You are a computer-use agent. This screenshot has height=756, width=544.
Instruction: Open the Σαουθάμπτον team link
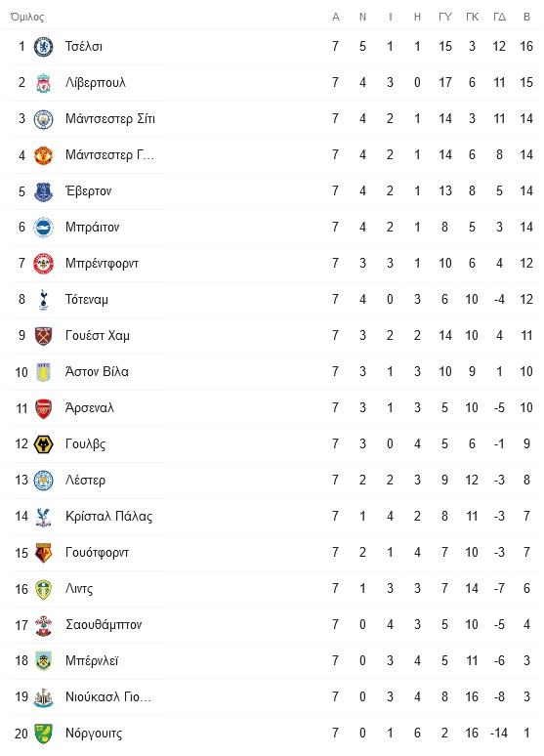(x=104, y=625)
